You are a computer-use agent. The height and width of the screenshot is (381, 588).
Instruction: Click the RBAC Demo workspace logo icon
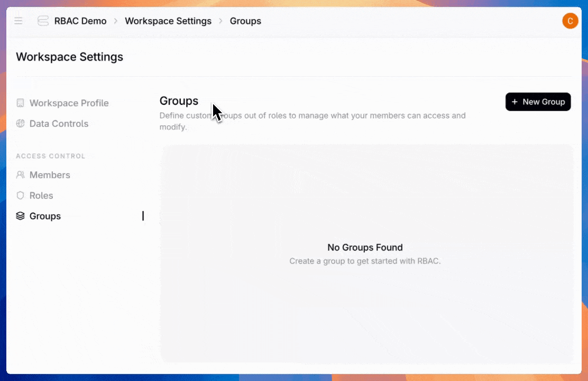tap(43, 21)
